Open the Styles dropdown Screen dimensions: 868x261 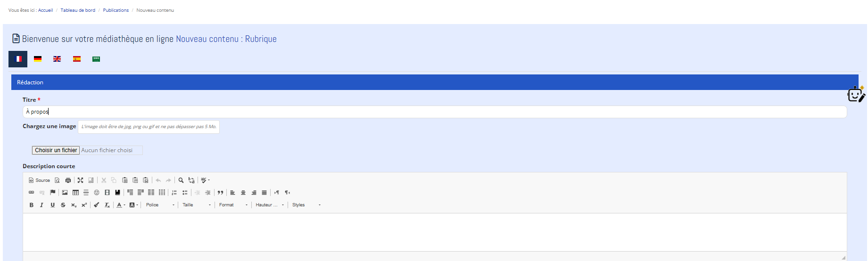pos(306,205)
